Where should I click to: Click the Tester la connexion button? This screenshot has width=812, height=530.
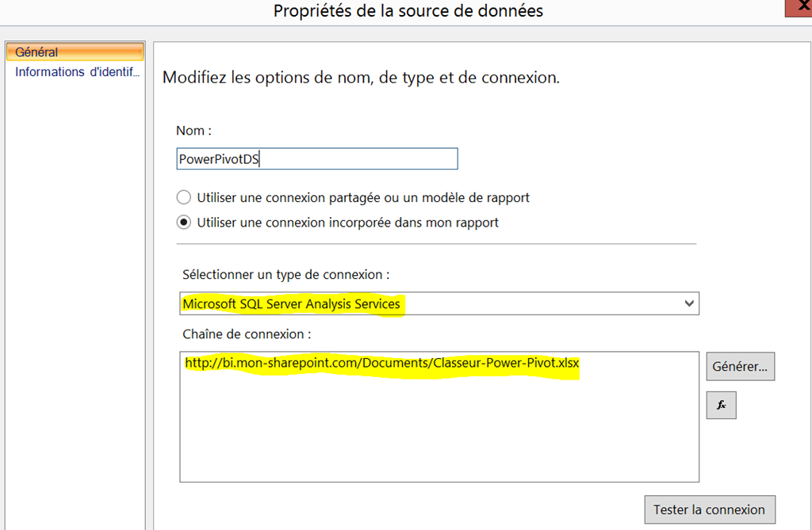pyautogui.click(x=709, y=509)
